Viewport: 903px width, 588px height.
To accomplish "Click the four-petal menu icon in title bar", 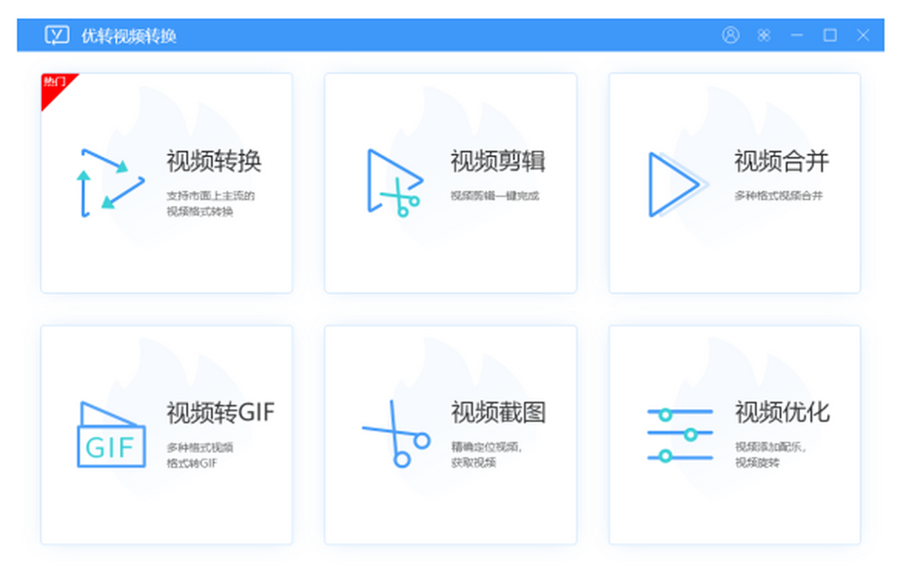I will [x=764, y=35].
